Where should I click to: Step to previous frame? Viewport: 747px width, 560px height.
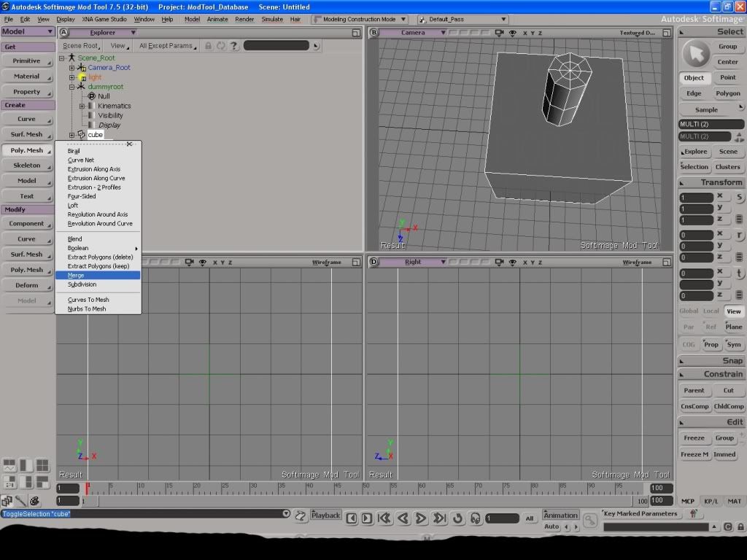pos(351,518)
